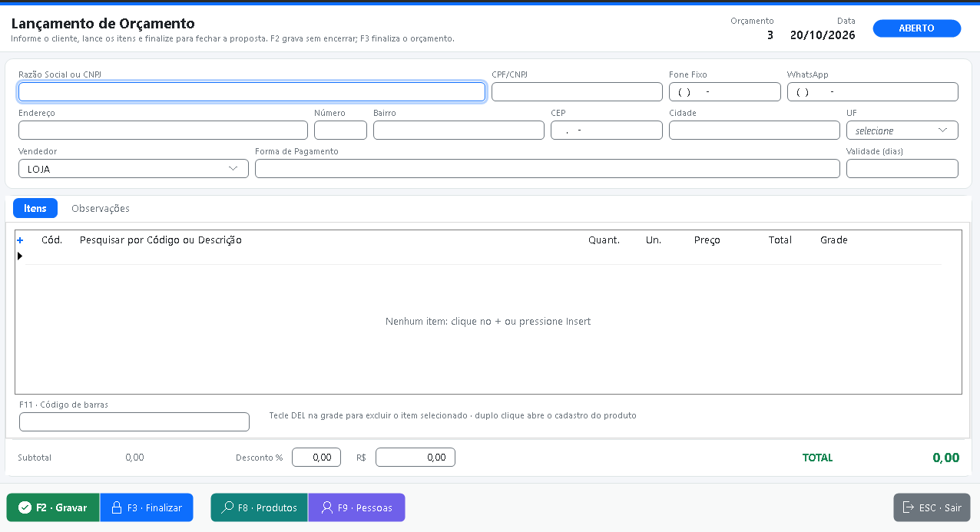Click the WhatsApp number field
The height and width of the screenshot is (532, 980).
point(872,92)
